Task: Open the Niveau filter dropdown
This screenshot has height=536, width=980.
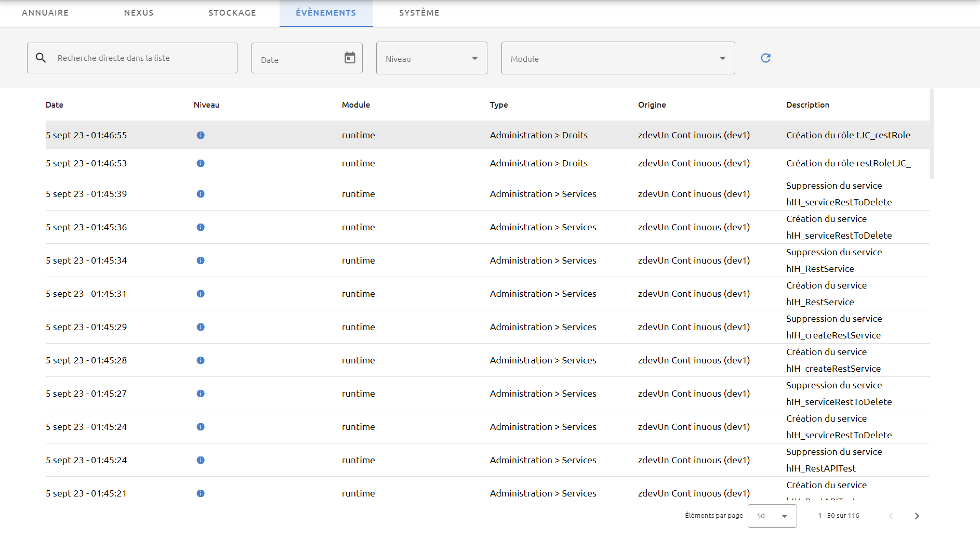Action: [432, 58]
